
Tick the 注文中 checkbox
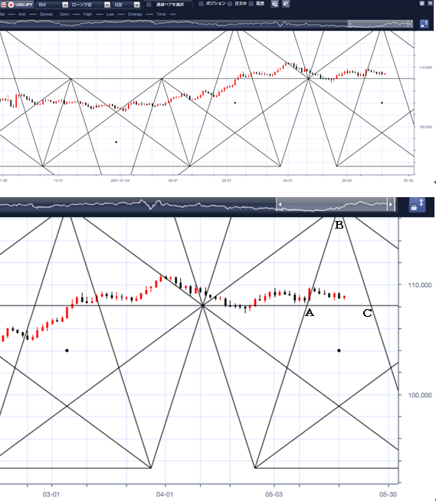(x=230, y=4)
